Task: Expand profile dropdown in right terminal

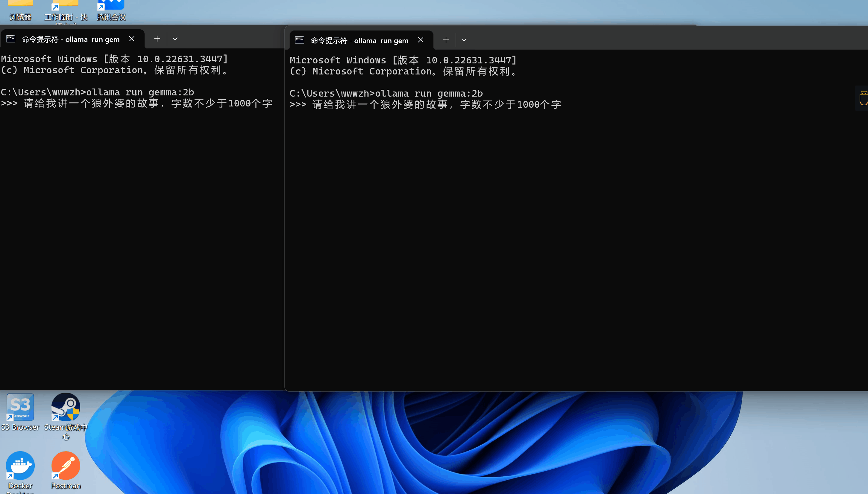Action: (x=464, y=40)
